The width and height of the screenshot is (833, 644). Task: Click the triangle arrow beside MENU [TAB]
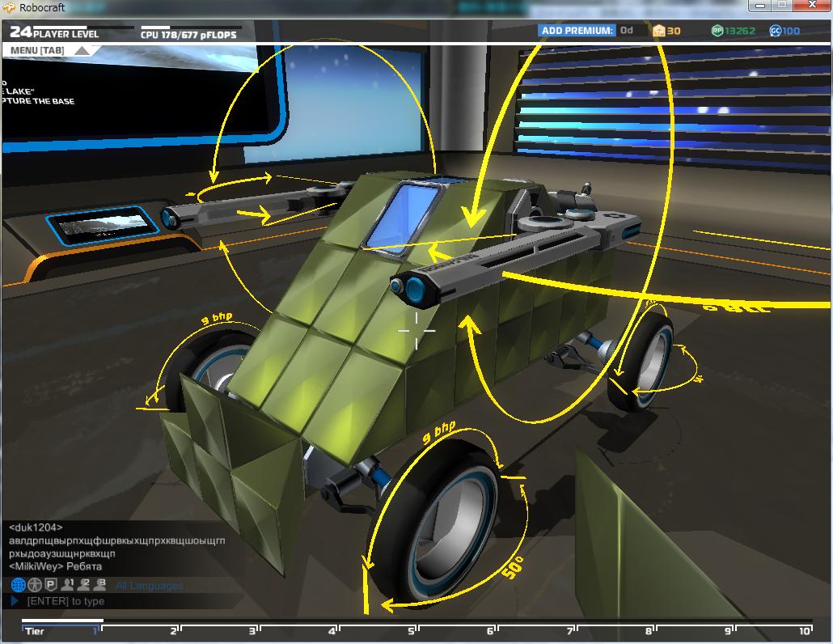pyautogui.click(x=82, y=50)
